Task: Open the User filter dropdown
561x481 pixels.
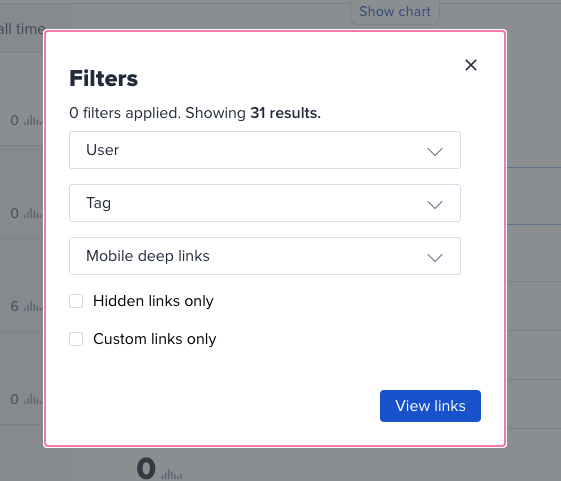Action: 265,150
